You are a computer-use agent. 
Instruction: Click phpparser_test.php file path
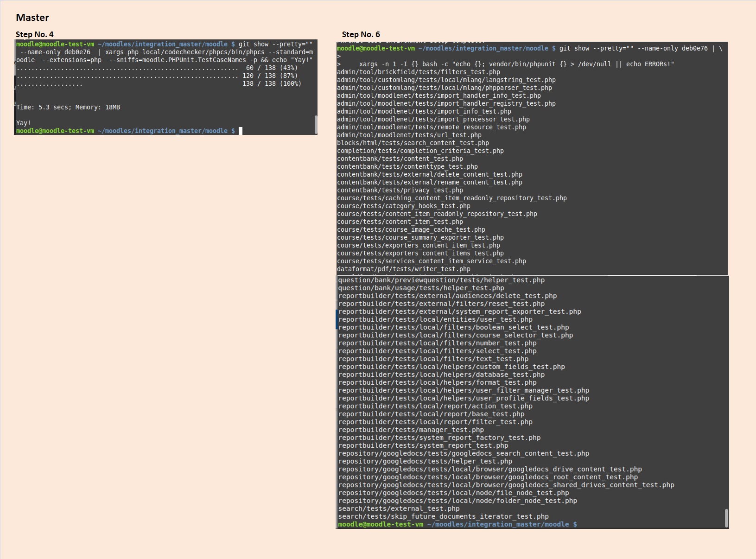(x=445, y=88)
